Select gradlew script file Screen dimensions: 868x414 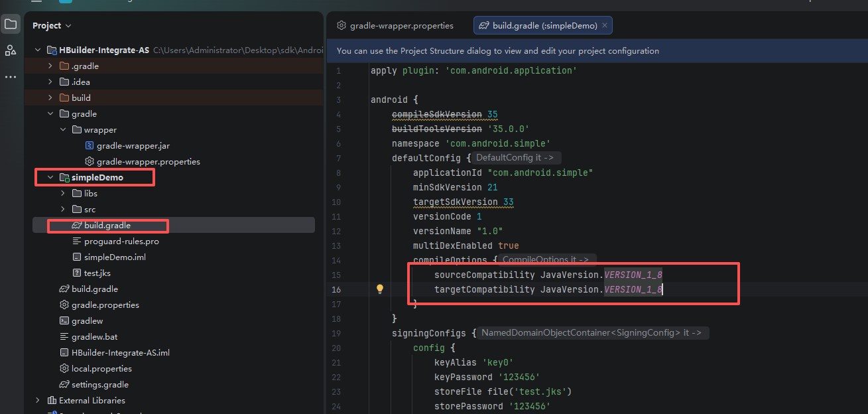88,320
